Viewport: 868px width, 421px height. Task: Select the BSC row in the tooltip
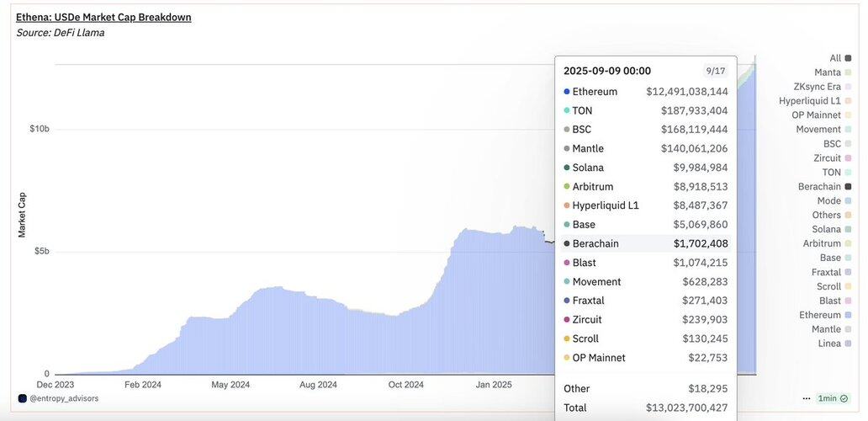[645, 130]
